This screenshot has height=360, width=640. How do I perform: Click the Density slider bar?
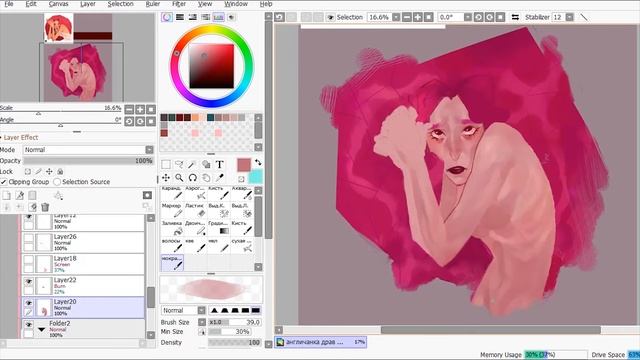[x=234, y=342]
